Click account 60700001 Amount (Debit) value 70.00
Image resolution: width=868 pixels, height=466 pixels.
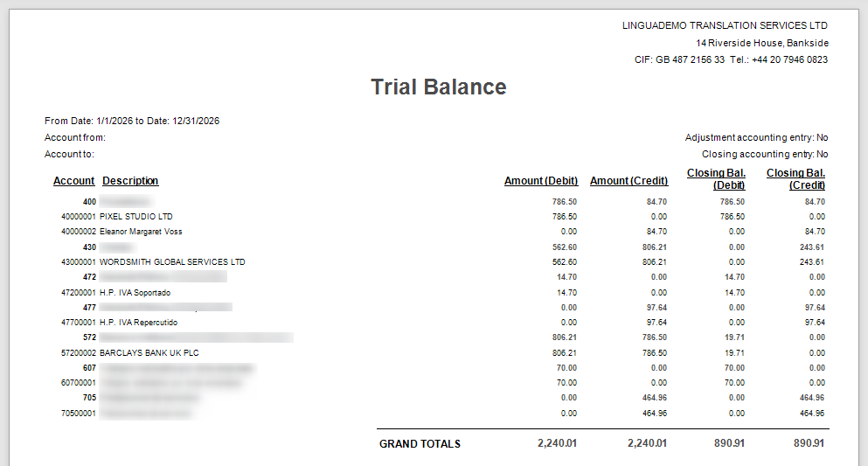pyautogui.click(x=566, y=382)
